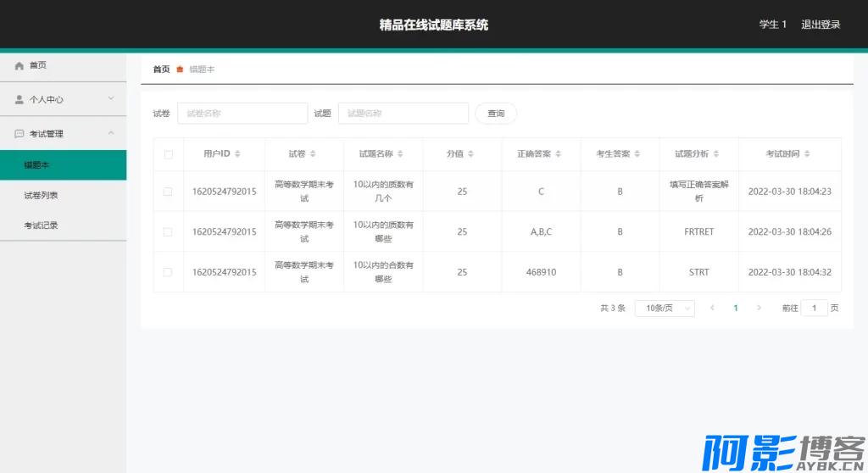The image size is (868, 473).
Task: Expand the 个人中心 sidebar menu
Action: (x=110, y=99)
